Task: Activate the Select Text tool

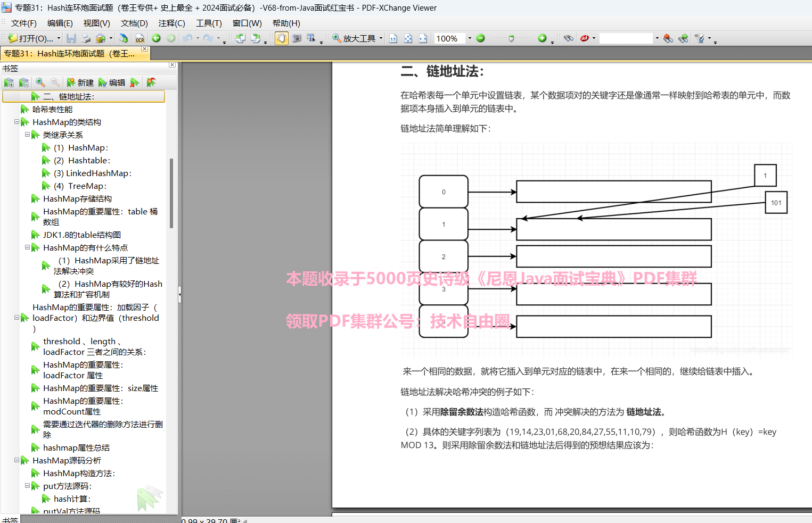Action: pyautogui.click(x=311, y=38)
